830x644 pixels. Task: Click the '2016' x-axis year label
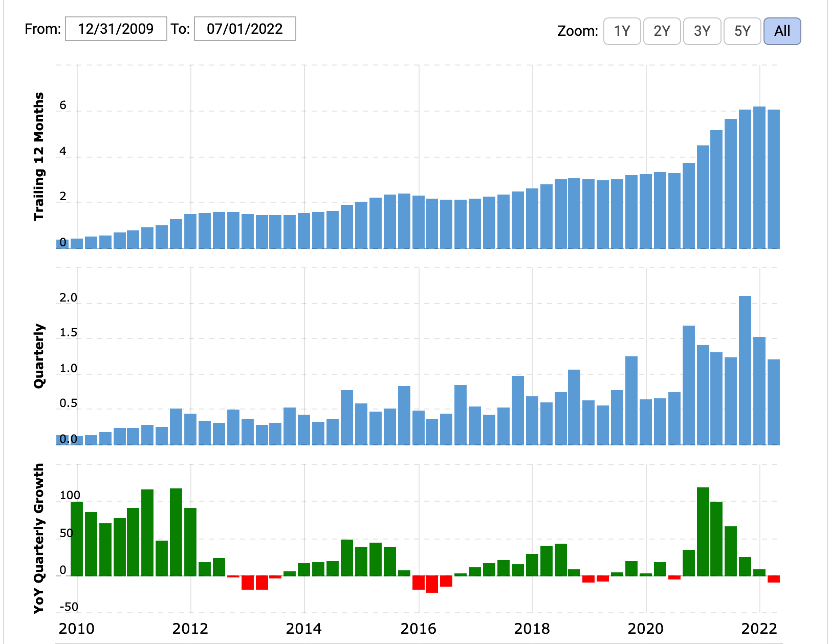(x=418, y=629)
